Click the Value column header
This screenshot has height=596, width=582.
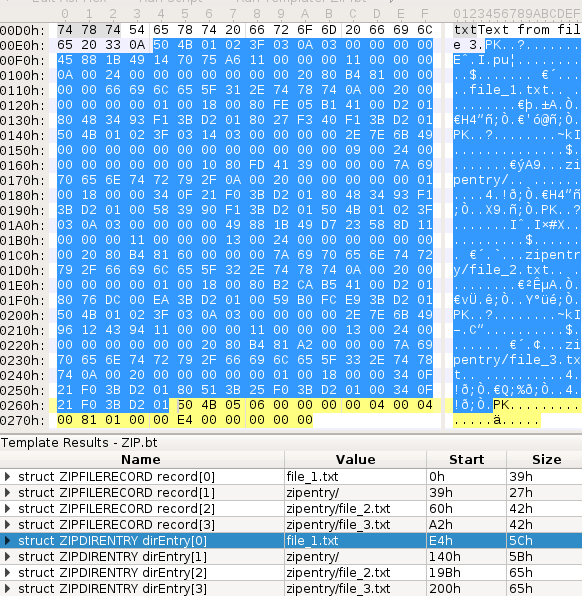click(355, 460)
